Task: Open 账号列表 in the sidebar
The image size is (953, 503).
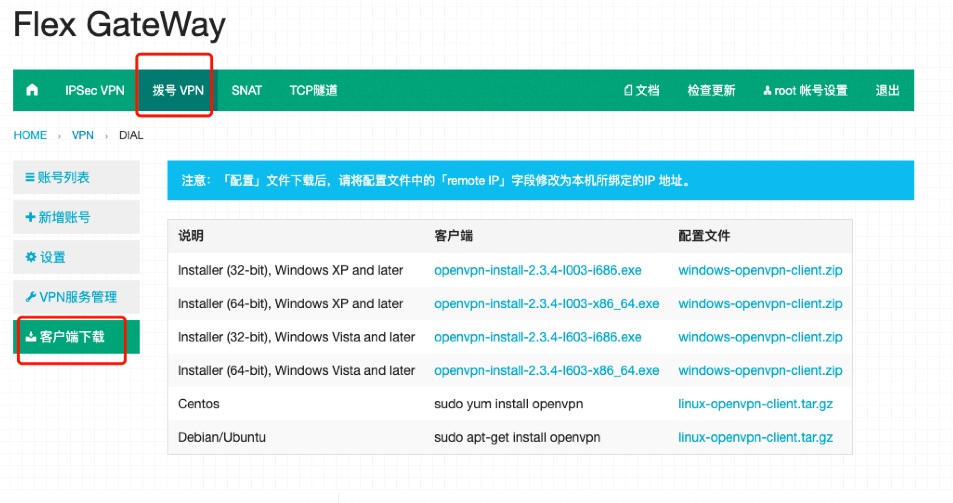Action: point(77,177)
